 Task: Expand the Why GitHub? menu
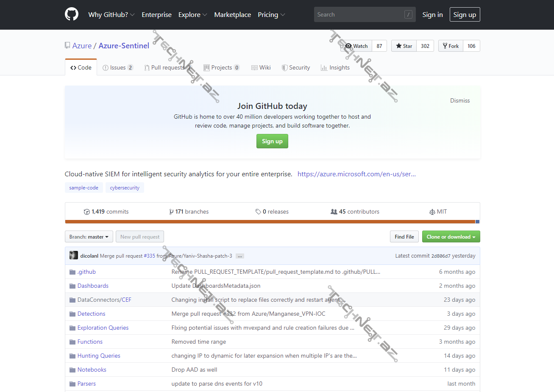tap(111, 15)
